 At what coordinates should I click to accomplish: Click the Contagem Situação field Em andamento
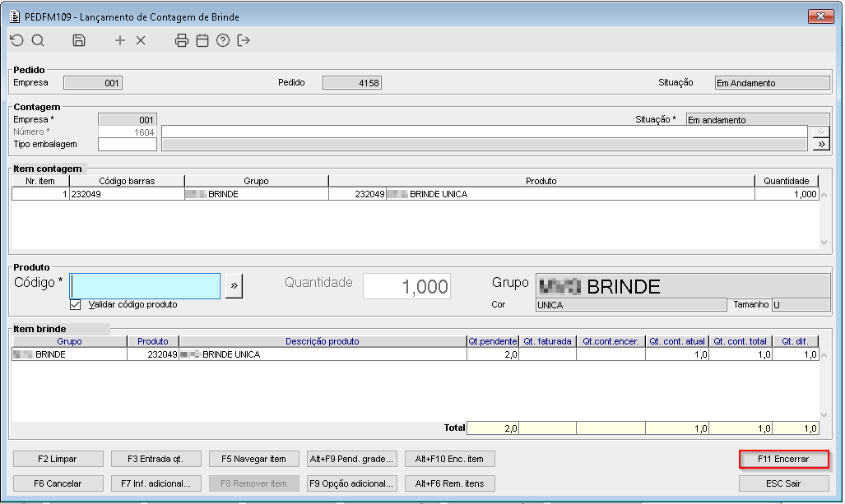click(758, 119)
